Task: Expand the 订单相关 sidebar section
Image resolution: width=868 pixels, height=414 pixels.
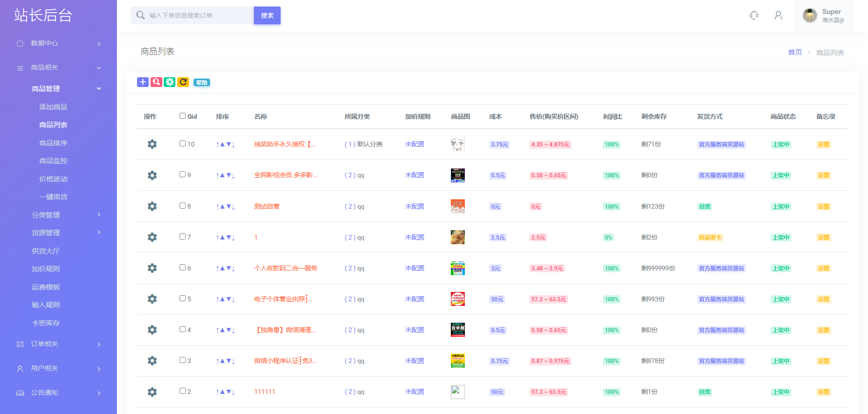Action: pyautogui.click(x=58, y=344)
